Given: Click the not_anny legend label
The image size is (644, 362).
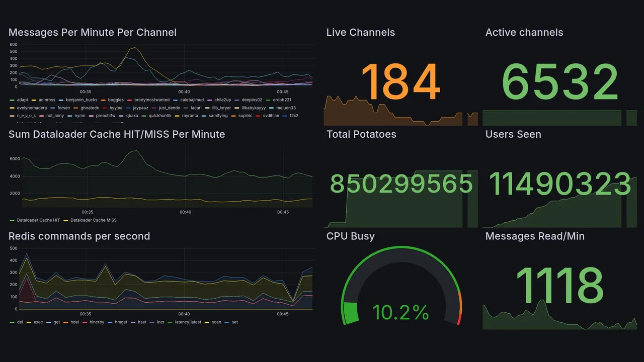Looking at the screenshot, I should (55, 116).
